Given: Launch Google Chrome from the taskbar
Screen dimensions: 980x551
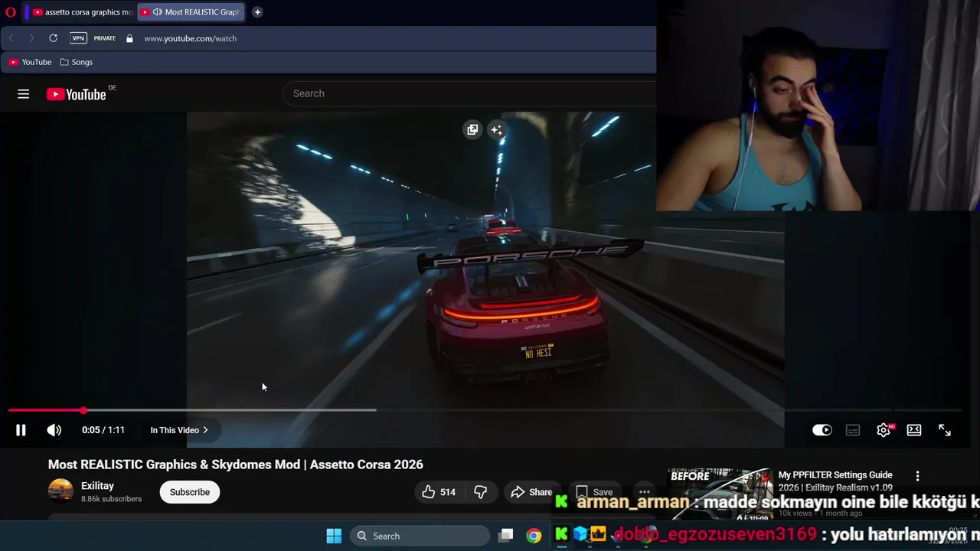Looking at the screenshot, I should click(x=534, y=536).
